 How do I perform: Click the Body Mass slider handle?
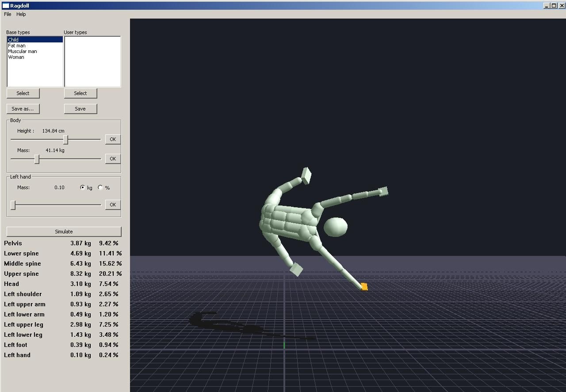pos(37,159)
